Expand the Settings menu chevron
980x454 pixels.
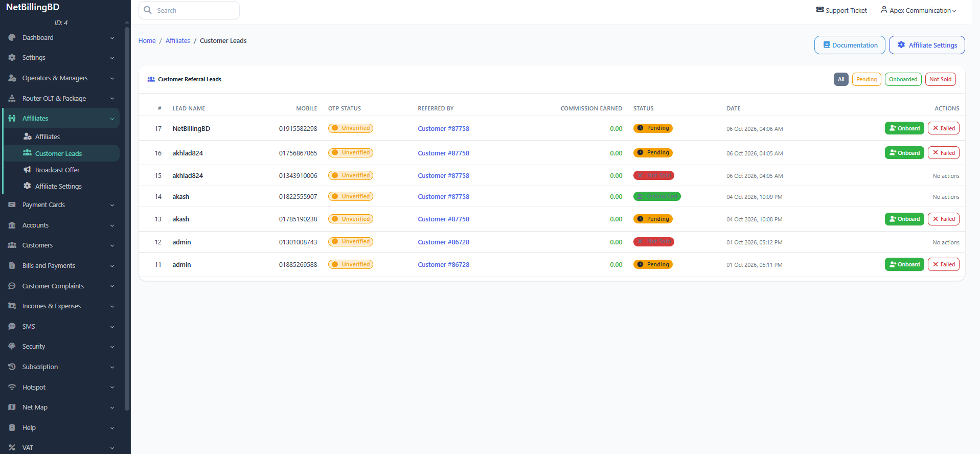tap(112, 58)
